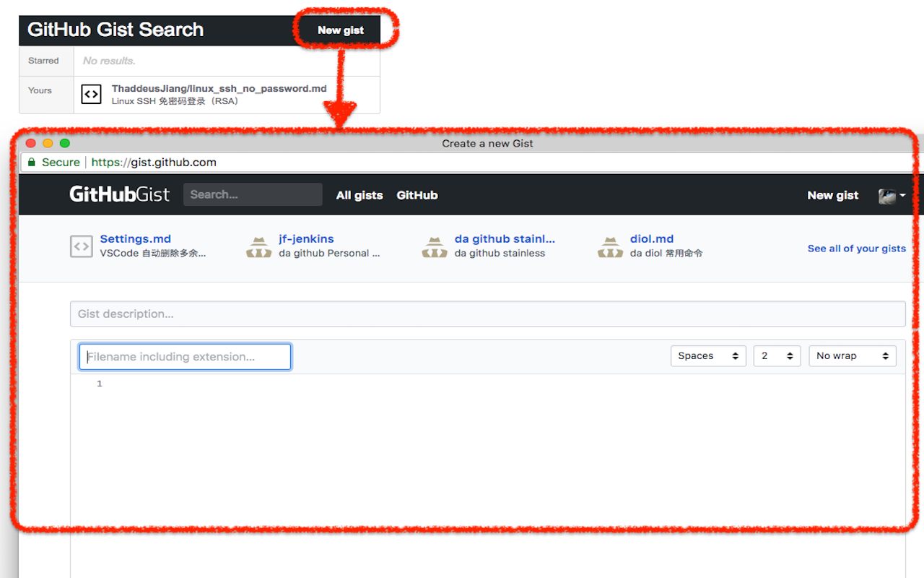Close the Create a new Gist window
The width and height of the screenshot is (924, 578).
pos(30,143)
